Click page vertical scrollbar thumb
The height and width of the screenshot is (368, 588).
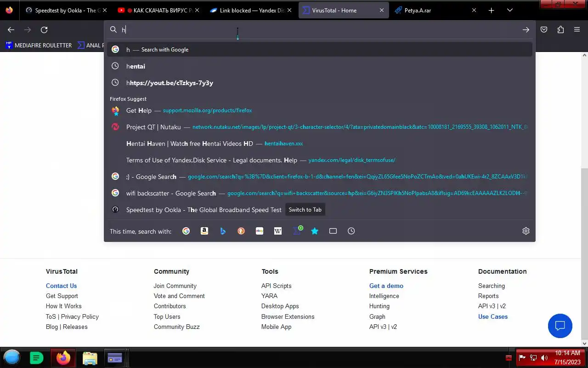pyautogui.click(x=584, y=253)
